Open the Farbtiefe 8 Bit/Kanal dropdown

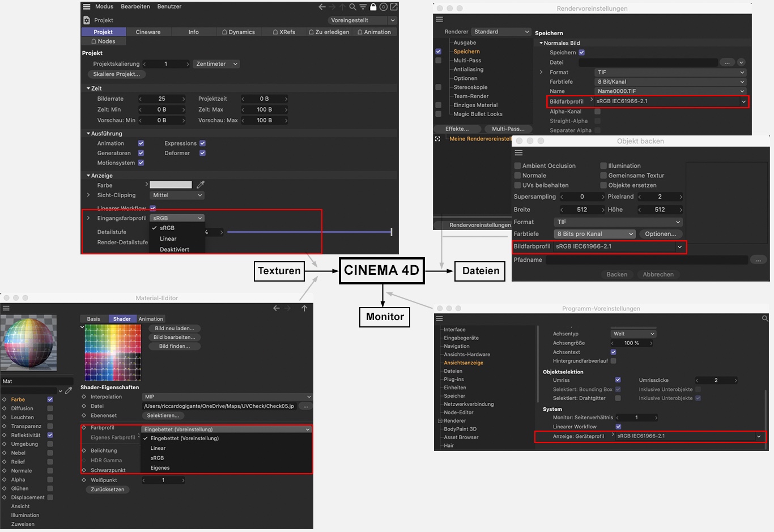point(670,82)
